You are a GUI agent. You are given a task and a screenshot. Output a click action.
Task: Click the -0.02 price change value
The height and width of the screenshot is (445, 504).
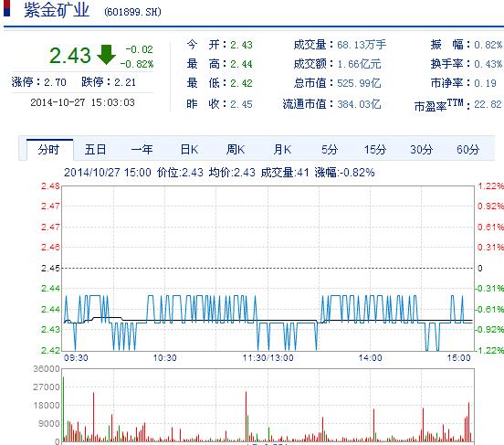pyautogui.click(x=139, y=49)
